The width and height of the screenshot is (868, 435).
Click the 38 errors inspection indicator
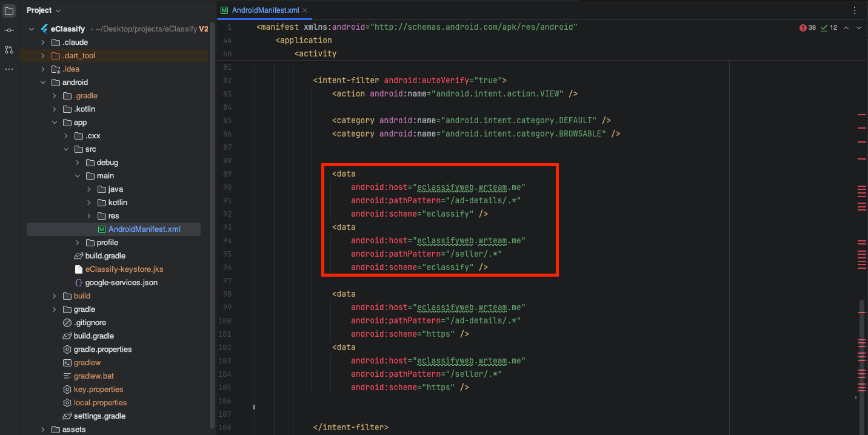coord(807,27)
